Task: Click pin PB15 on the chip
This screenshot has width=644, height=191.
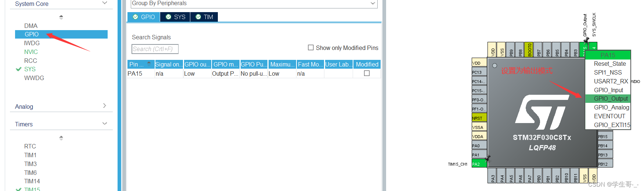Action: pos(605,136)
